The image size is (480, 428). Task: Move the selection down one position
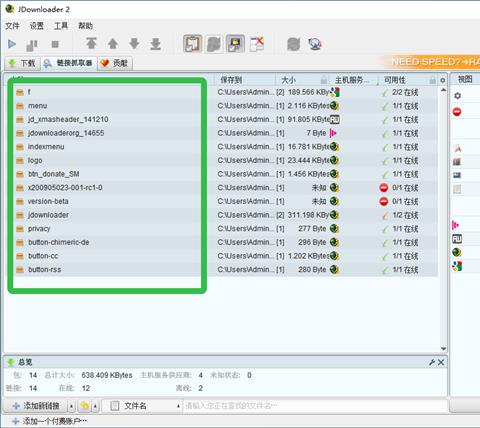pyautogui.click(x=134, y=44)
